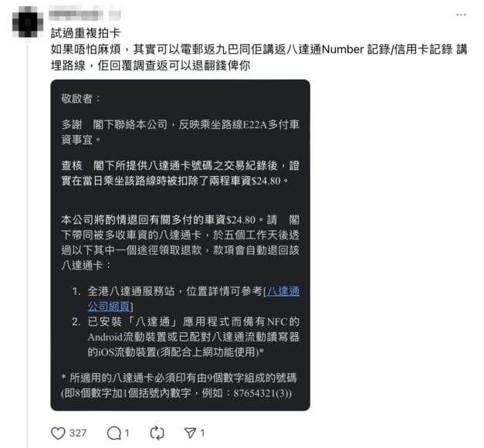Screen dimensions: 484x448
Task: View the 327 likes count
Action: pyautogui.click(x=78, y=433)
